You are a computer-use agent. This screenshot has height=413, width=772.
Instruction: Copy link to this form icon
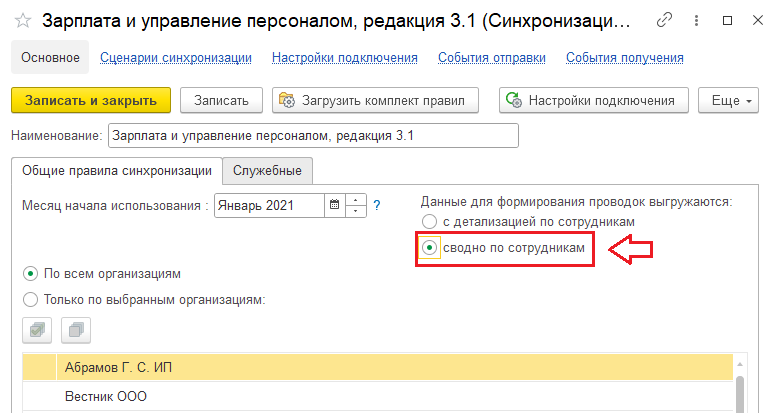point(664,20)
